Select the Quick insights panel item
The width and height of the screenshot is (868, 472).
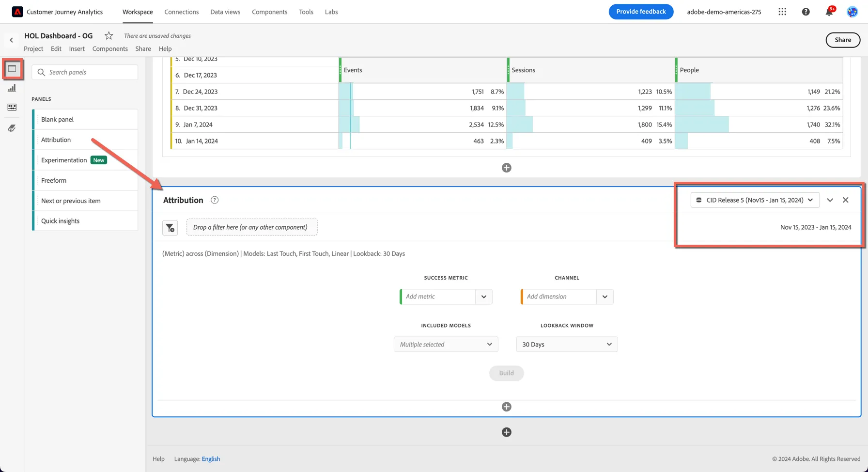[85, 221]
